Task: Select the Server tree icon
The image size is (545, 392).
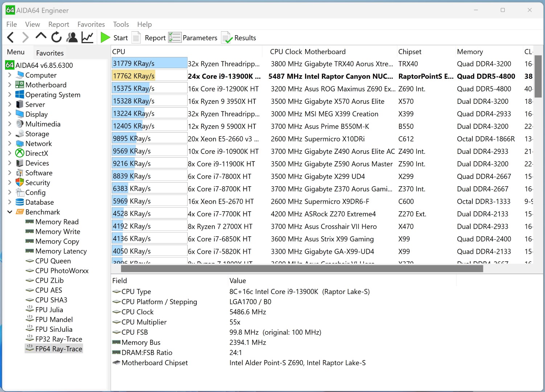Action: 20,105
